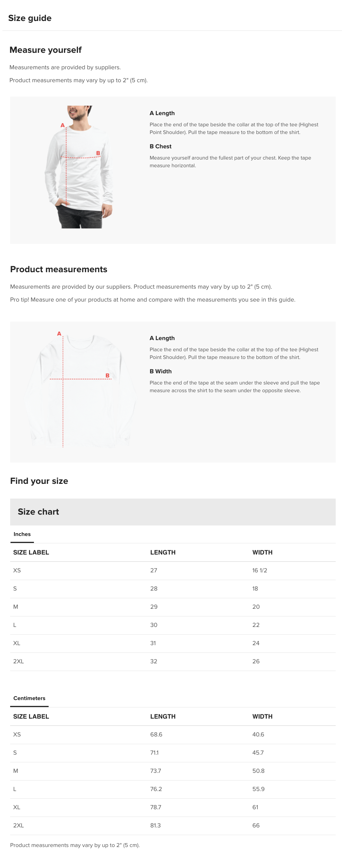Screen dimensions: 342x868
Task: Click the XL width value 61
Action: 255,807
